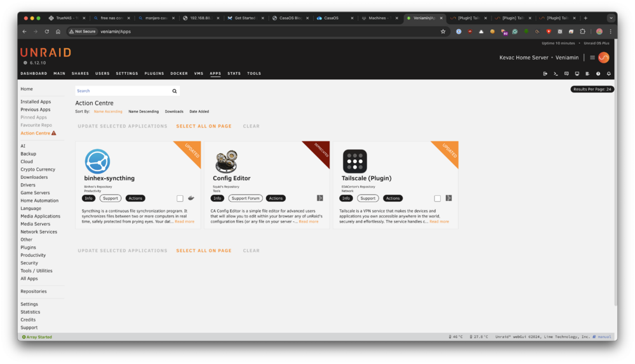The height and width of the screenshot is (364, 635).
Task: Open Actions dropdown for Tailscale (Plugin)
Action: click(393, 198)
